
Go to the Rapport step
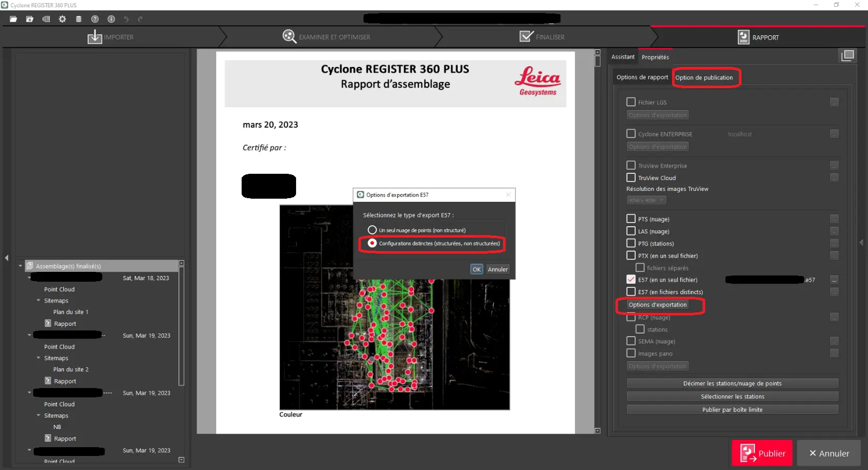click(758, 37)
